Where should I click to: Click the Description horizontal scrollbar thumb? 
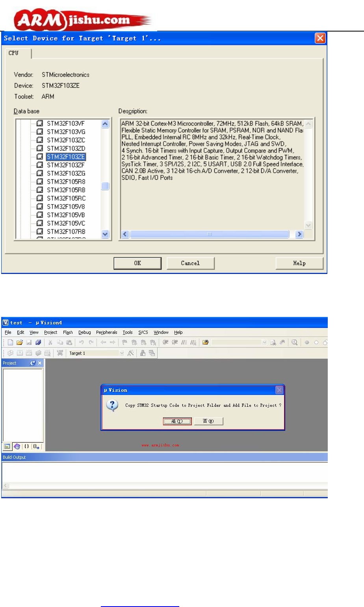(x=210, y=234)
